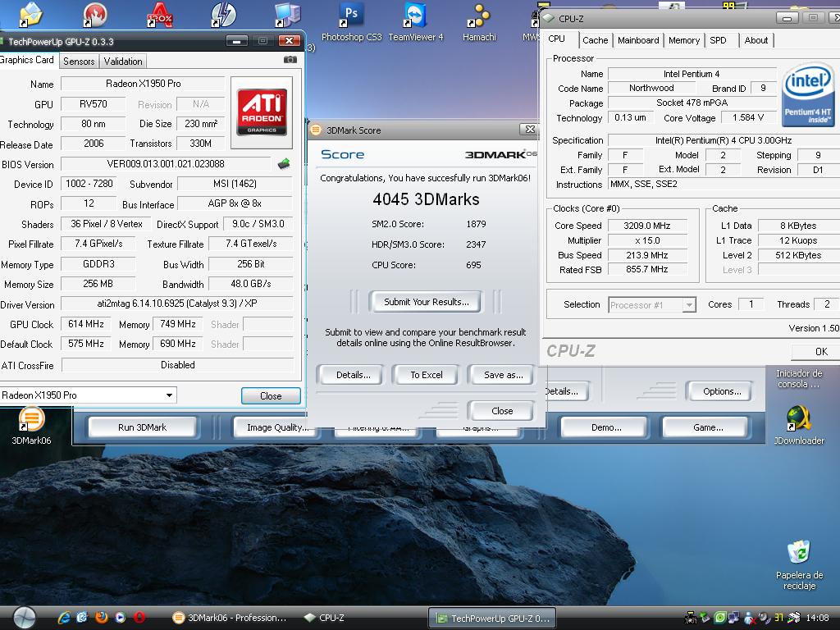Click the Driver Version field in GPU-Z
Viewport: 840px width, 630px height.
[x=177, y=304]
